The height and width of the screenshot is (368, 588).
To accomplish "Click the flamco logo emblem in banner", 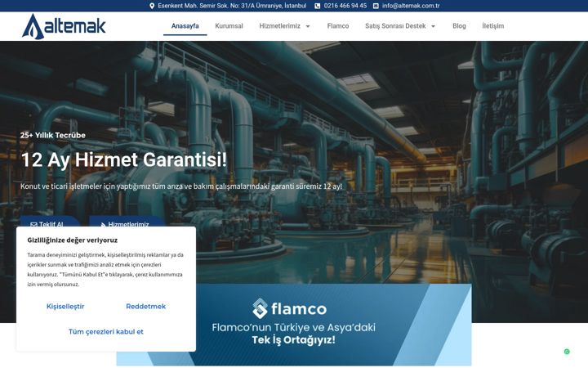I will (260, 308).
